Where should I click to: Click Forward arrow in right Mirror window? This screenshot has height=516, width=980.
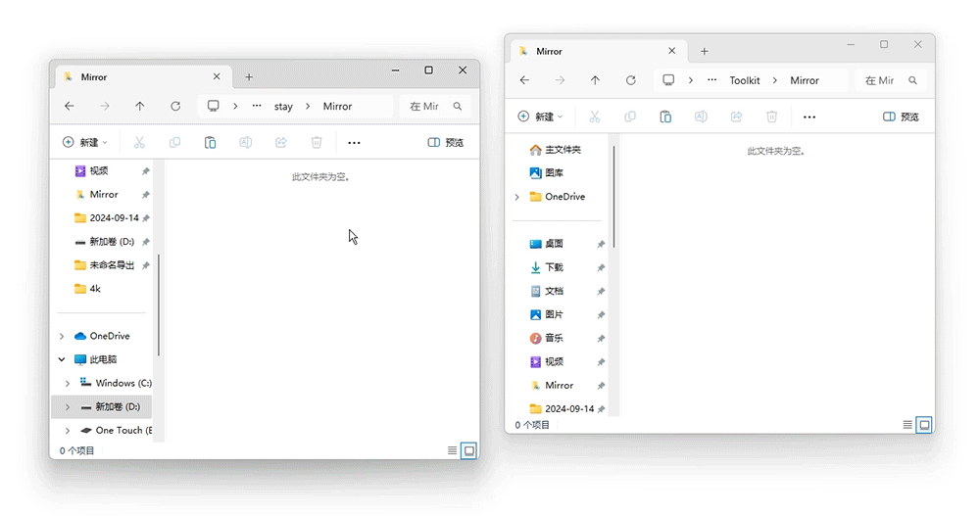(560, 80)
